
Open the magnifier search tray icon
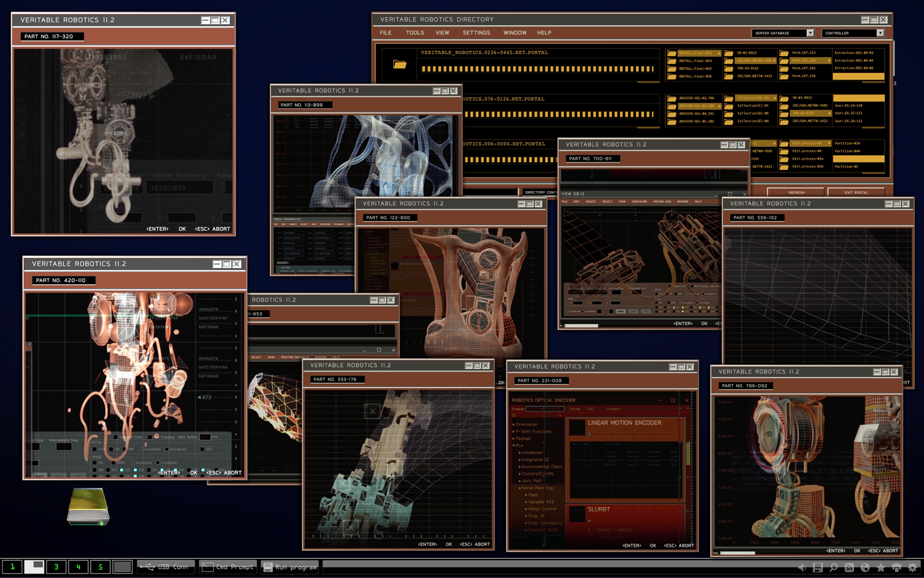[x=834, y=567]
